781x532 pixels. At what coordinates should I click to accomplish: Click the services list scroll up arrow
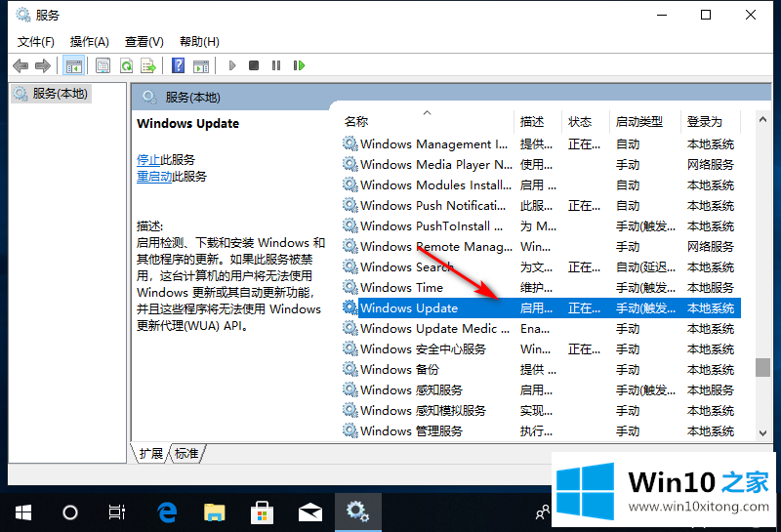[762, 119]
